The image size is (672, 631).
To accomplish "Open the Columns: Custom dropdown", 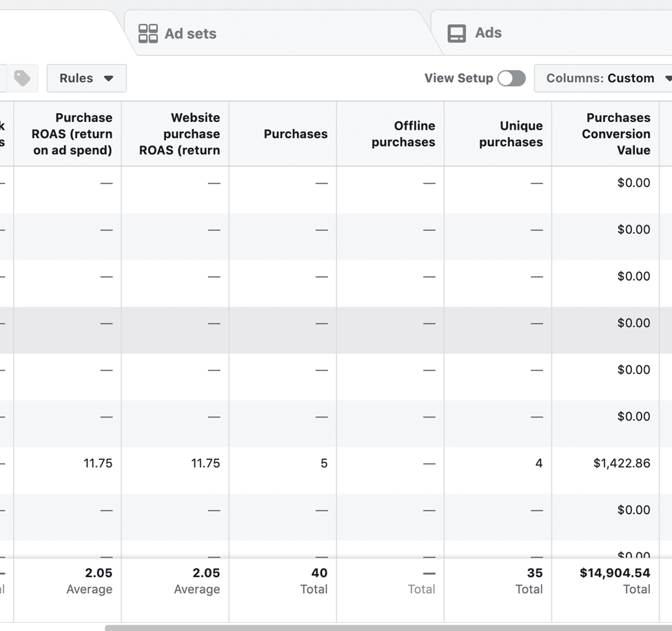I will (x=604, y=78).
